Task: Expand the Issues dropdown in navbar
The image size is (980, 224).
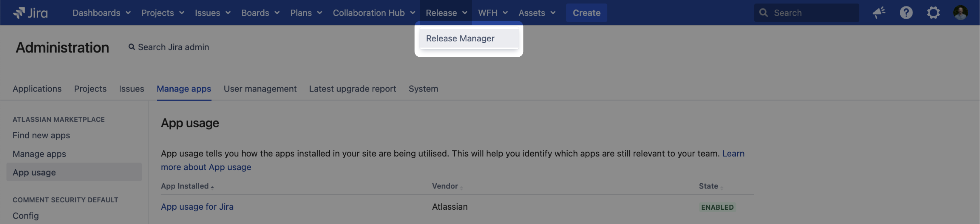Action: coord(213,13)
